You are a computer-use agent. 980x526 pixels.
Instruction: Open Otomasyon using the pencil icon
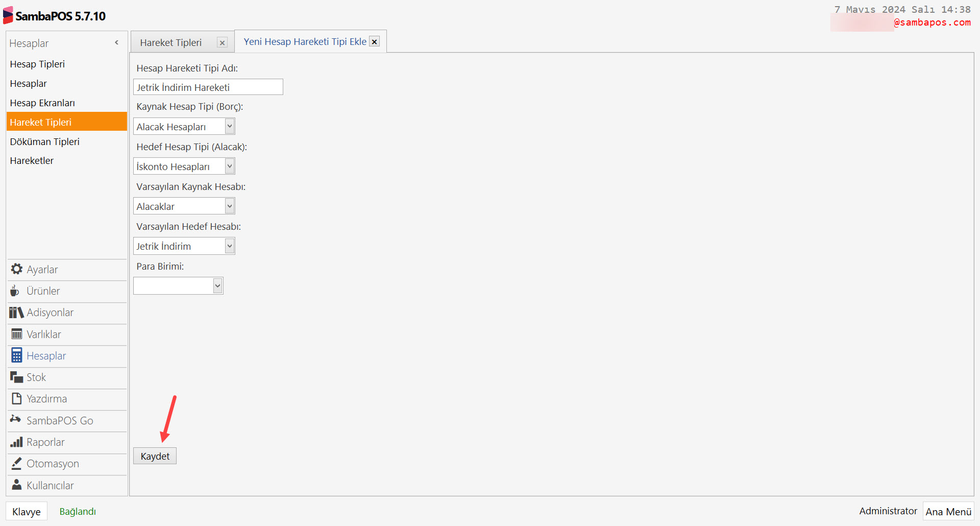click(x=16, y=464)
